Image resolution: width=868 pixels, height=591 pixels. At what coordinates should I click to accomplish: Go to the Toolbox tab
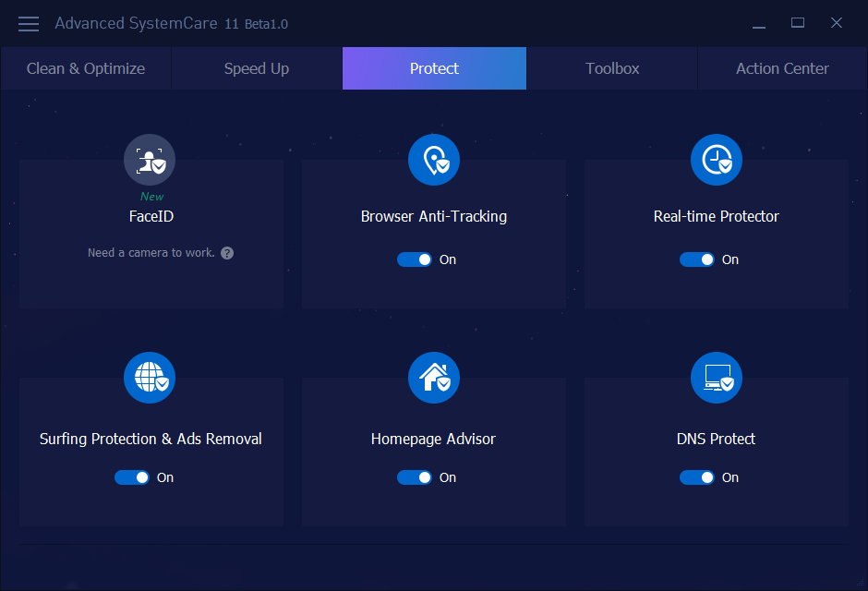(x=612, y=68)
